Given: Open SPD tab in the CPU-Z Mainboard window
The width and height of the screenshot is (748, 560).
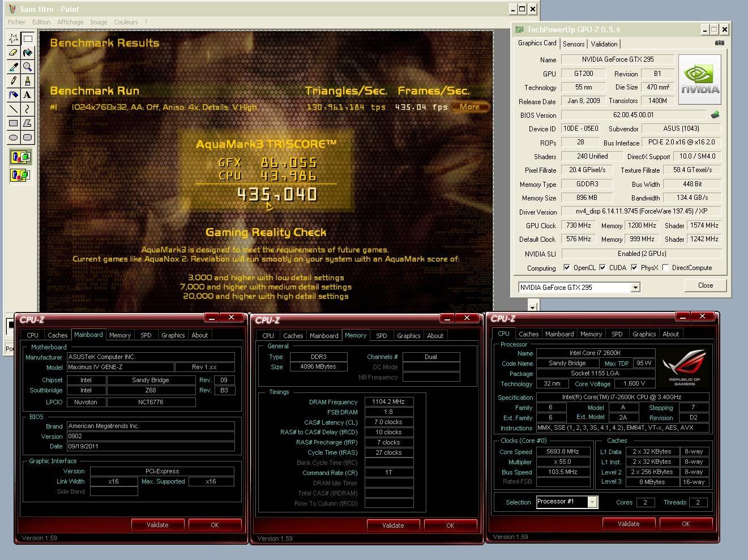Looking at the screenshot, I should [x=146, y=335].
